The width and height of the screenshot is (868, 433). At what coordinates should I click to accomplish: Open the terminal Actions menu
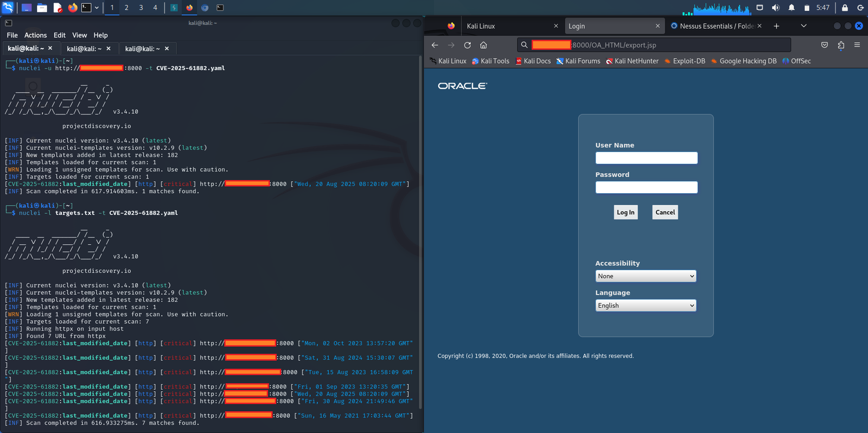click(36, 35)
